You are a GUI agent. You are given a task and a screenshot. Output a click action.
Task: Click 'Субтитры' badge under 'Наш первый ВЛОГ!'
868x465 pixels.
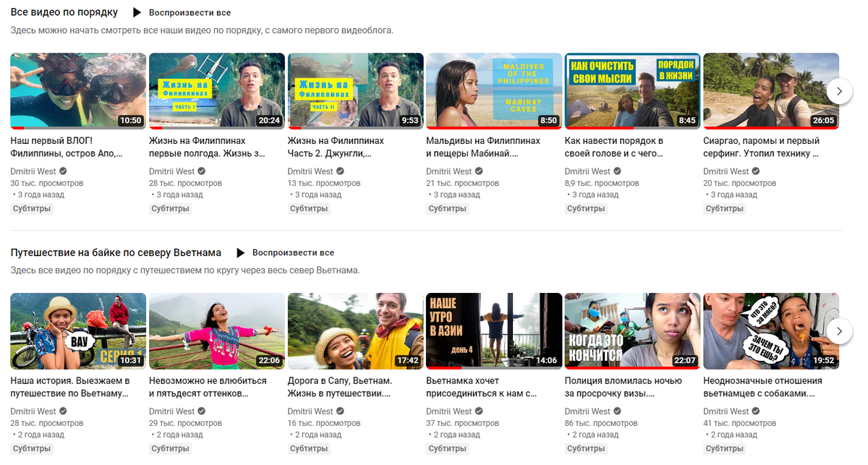[x=32, y=208]
